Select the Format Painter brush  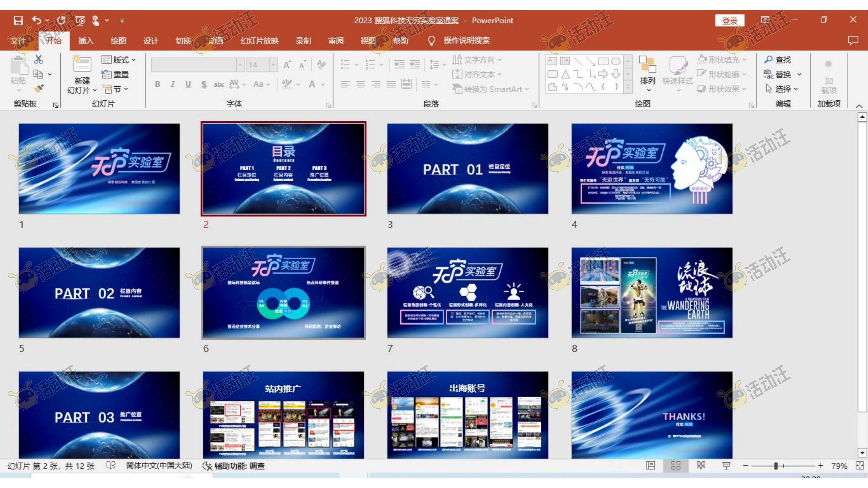click(39, 88)
